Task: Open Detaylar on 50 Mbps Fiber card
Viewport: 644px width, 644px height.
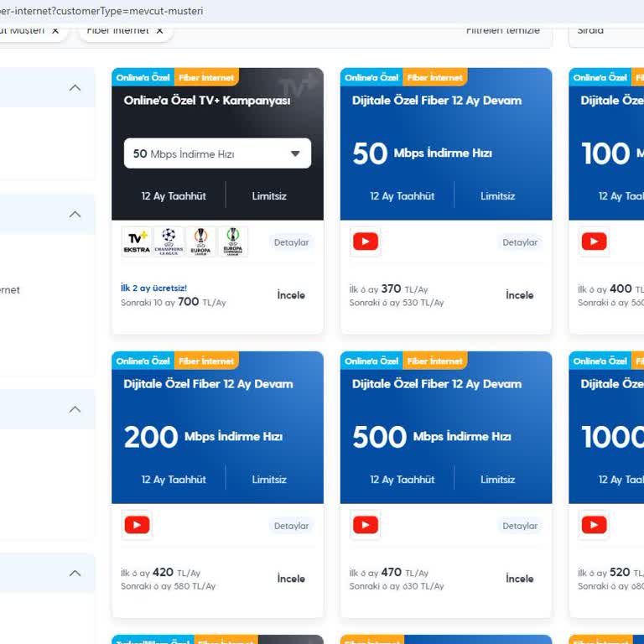Action: [520, 242]
